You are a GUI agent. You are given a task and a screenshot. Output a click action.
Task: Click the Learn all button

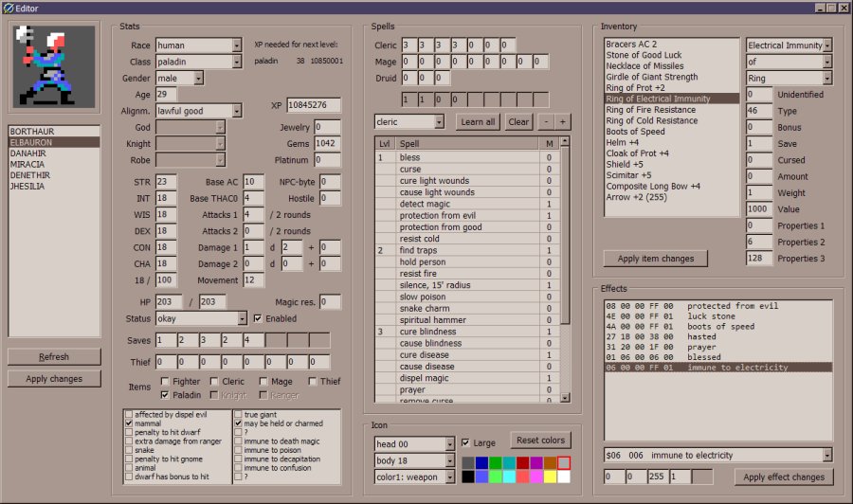tap(478, 122)
